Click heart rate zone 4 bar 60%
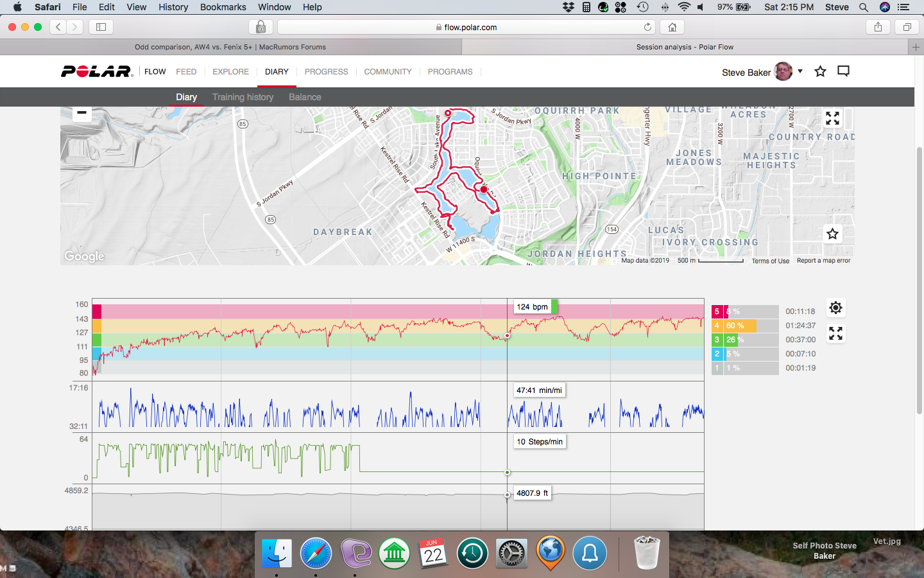Viewport: 924px width, 578px height. (x=744, y=326)
